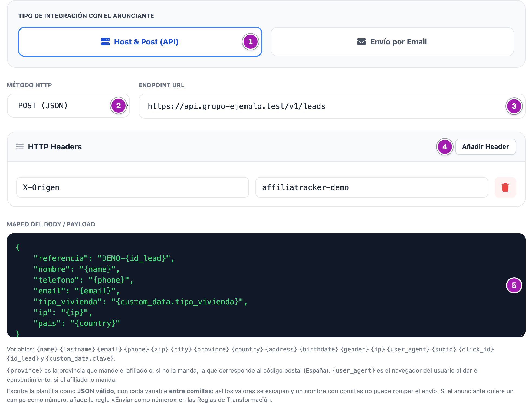Screen dimensions: 532x411
Task: Select Host & Post (API) integration type
Action: (x=140, y=42)
